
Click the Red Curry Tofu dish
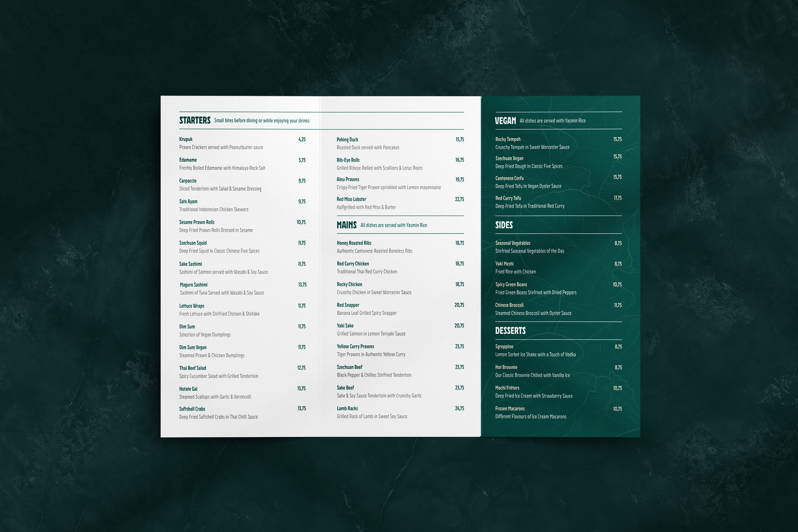tap(508, 198)
